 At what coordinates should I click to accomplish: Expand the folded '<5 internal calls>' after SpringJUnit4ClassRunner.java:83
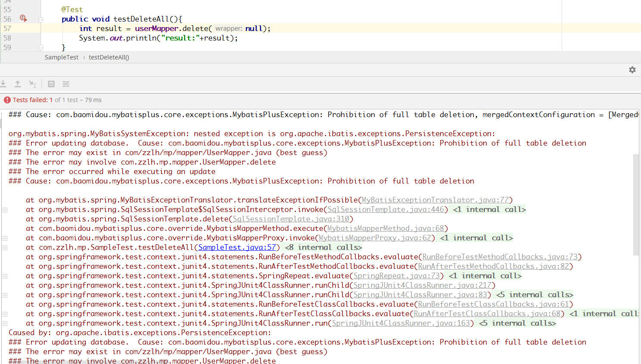point(535,295)
